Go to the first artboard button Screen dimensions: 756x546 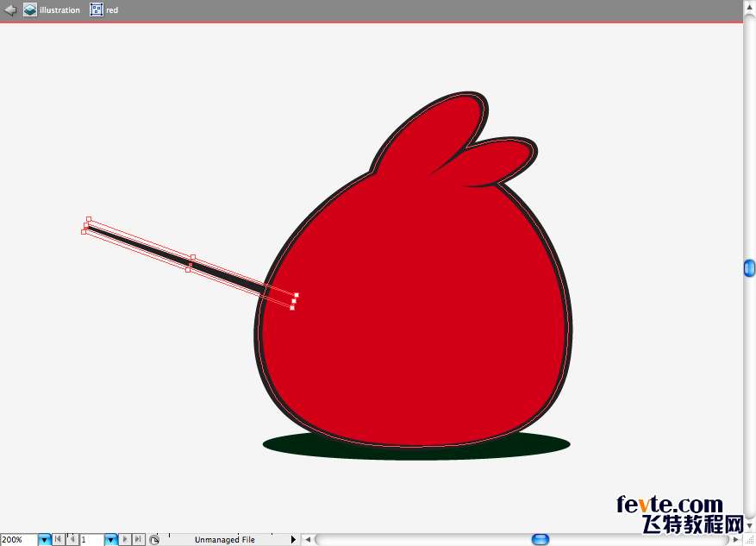pos(59,540)
